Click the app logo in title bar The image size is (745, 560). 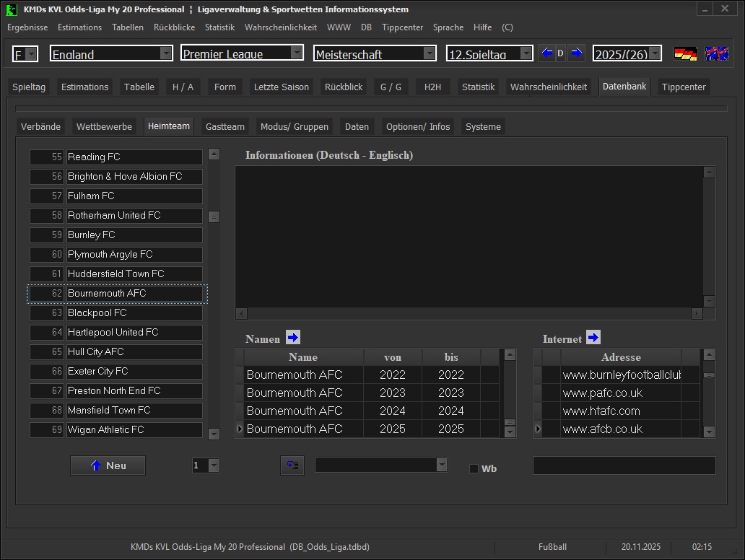coord(12,10)
